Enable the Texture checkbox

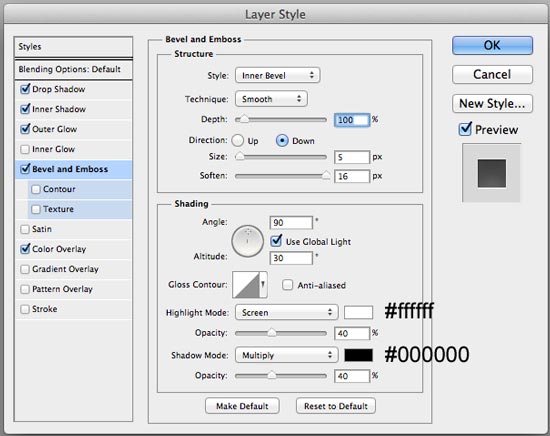[x=36, y=209]
